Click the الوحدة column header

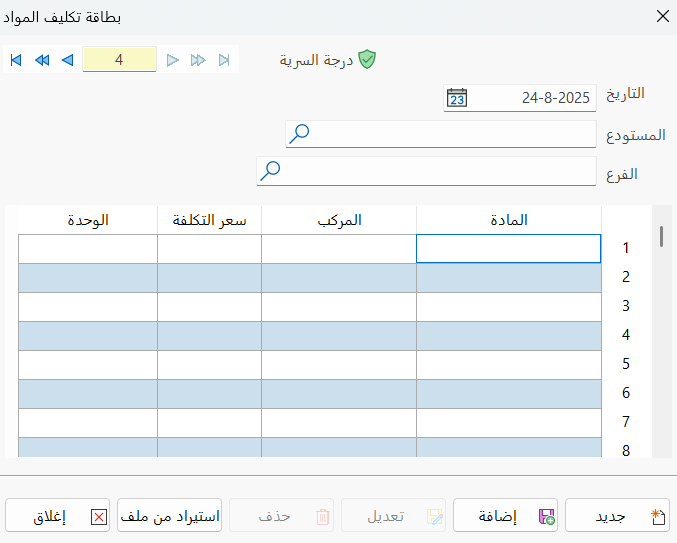coord(88,220)
